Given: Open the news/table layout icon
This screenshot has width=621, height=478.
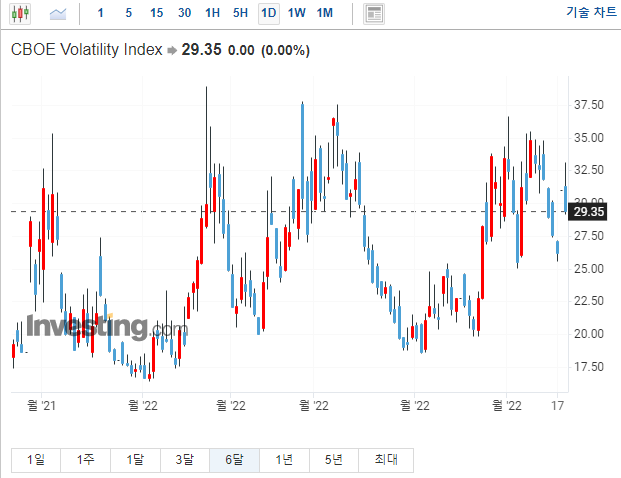Looking at the screenshot, I should (374, 14).
